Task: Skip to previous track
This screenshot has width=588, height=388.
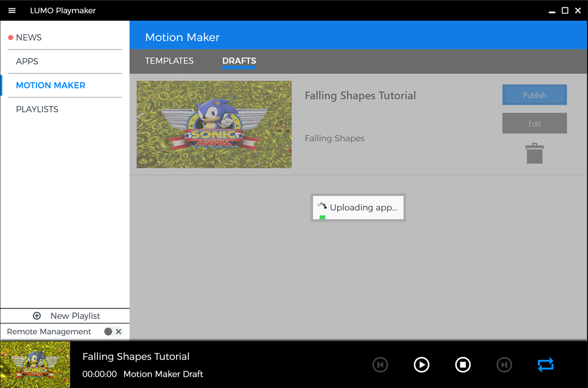Action: tap(380, 364)
